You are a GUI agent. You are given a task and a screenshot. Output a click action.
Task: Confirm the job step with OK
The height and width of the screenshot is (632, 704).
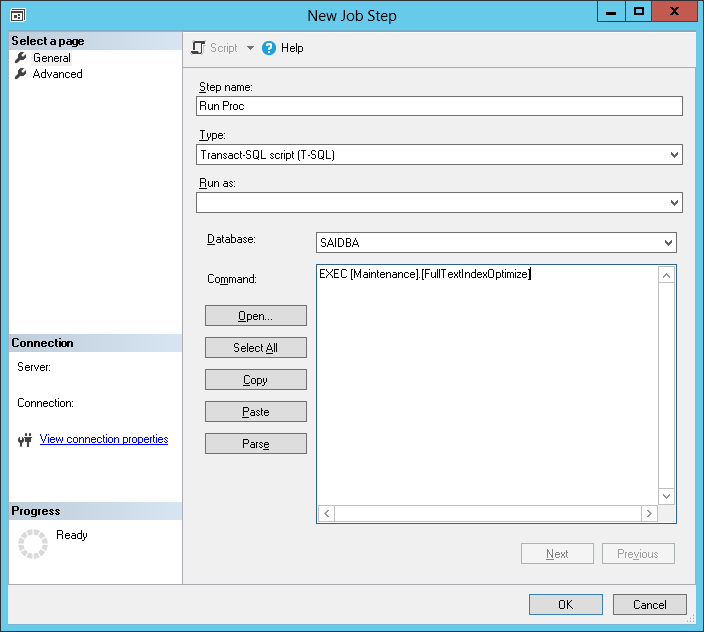[x=565, y=605]
